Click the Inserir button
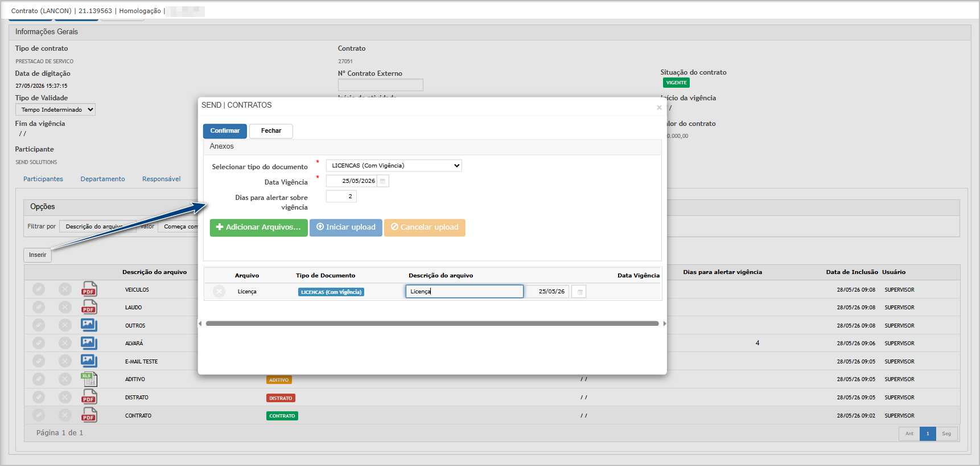The height and width of the screenshot is (466, 980). [38, 255]
